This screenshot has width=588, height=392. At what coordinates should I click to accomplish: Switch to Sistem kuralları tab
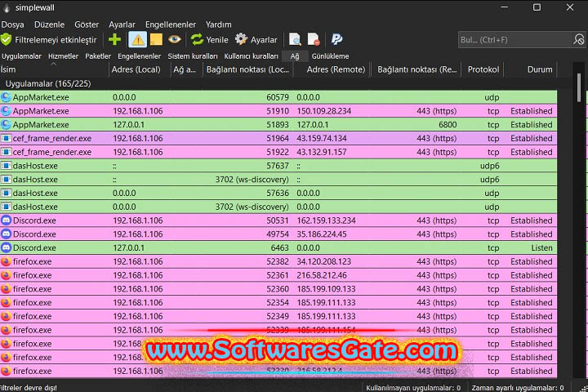click(x=193, y=56)
